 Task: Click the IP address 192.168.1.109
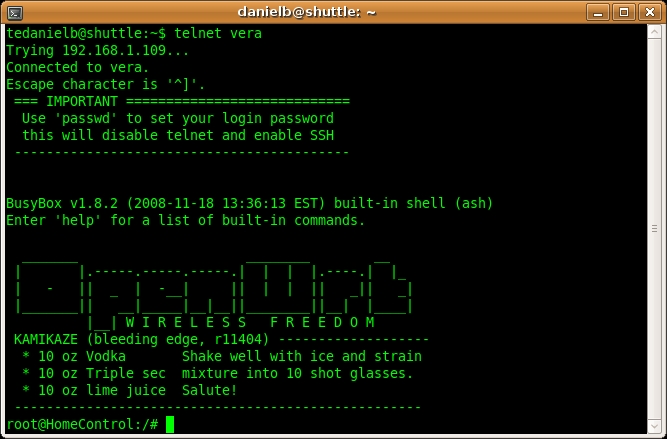(114, 50)
